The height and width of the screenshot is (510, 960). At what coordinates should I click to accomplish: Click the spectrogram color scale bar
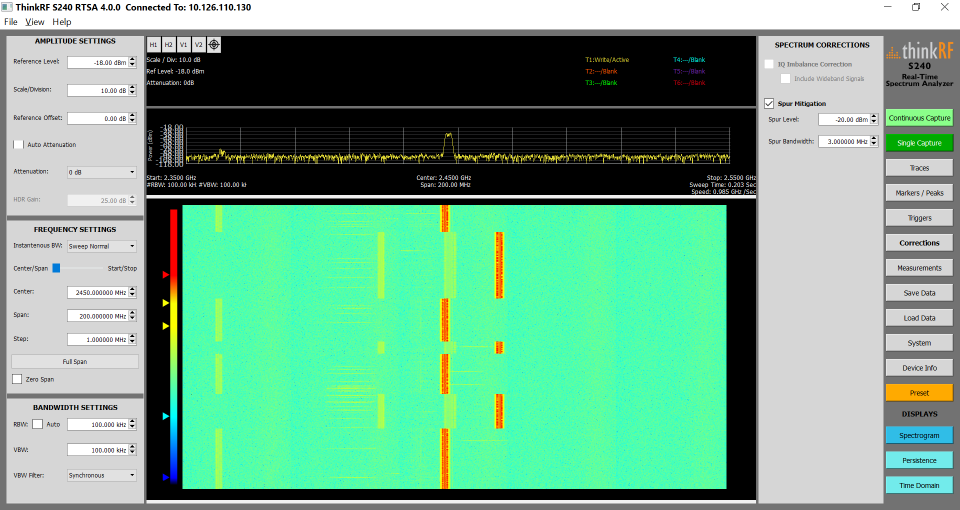point(174,347)
